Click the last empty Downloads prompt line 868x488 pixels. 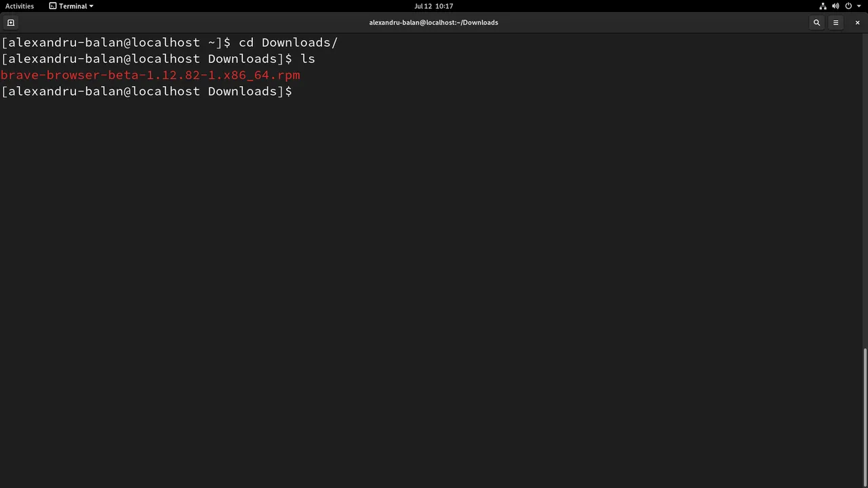point(147,91)
